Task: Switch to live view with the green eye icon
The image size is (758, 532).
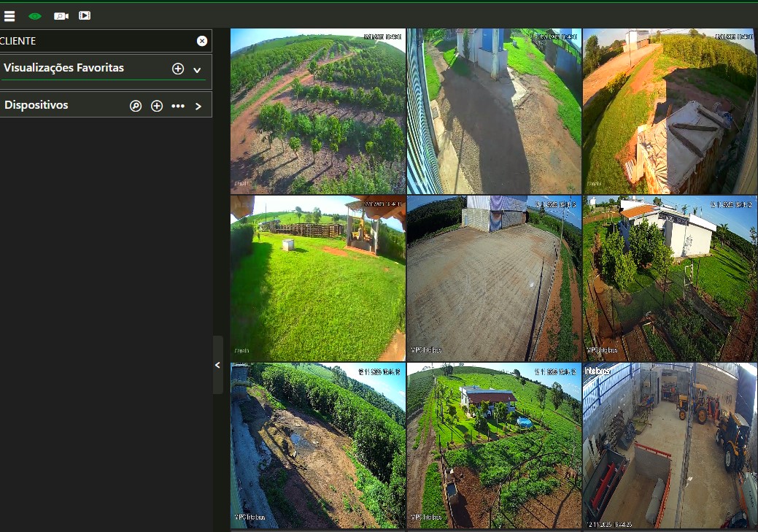Action: point(34,15)
